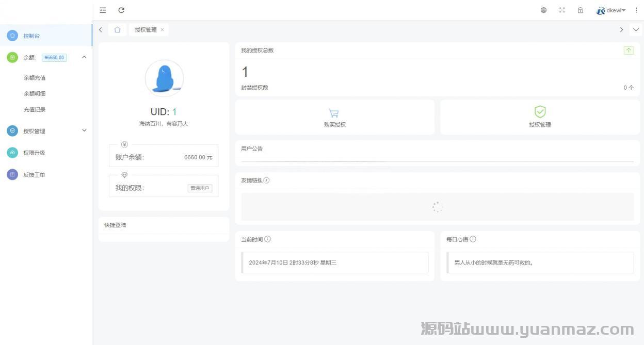Close the 授权管理 tab

162,30
